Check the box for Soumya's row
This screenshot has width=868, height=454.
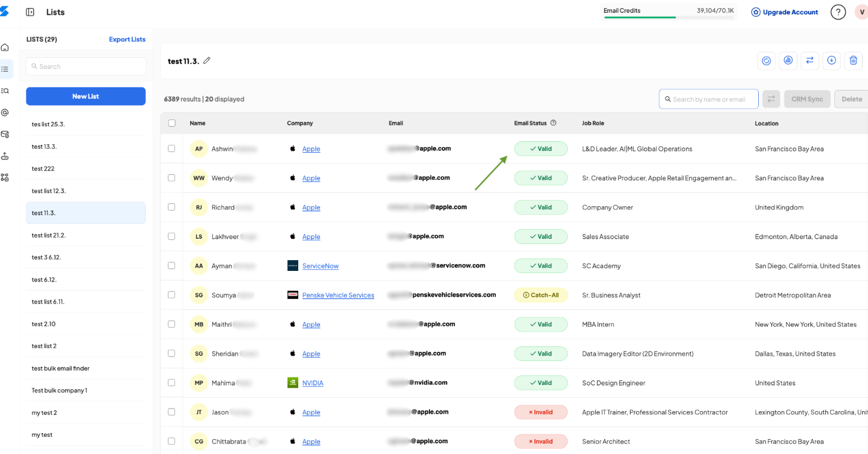pyautogui.click(x=171, y=294)
